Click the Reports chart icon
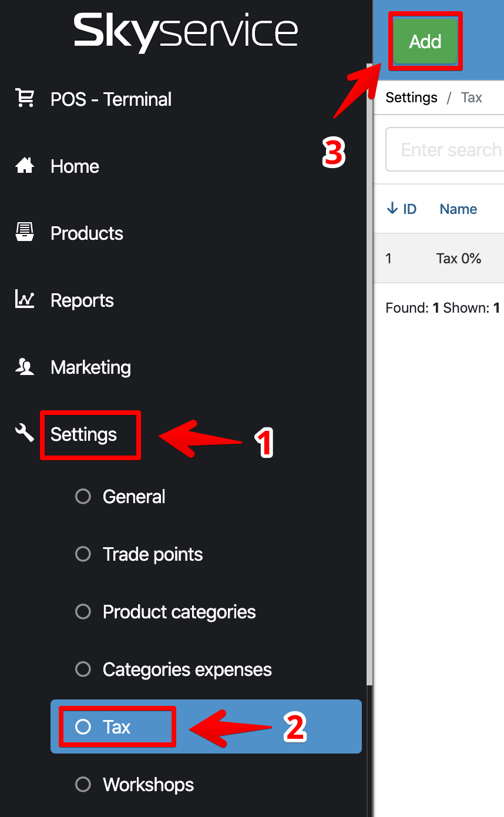 (25, 300)
